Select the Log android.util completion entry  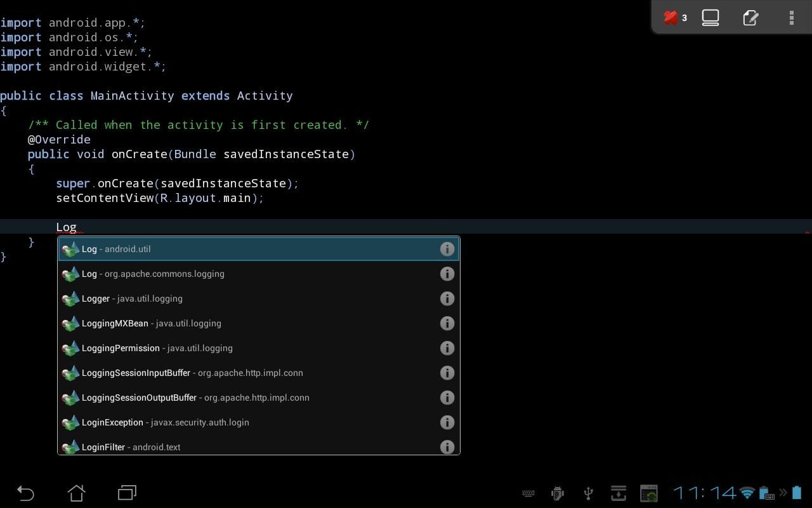(x=190, y=248)
